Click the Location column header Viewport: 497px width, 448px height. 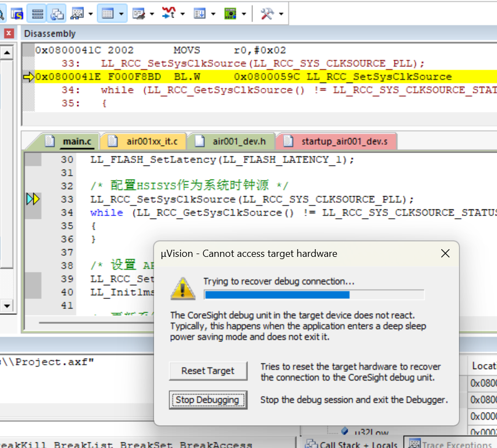pos(483,366)
